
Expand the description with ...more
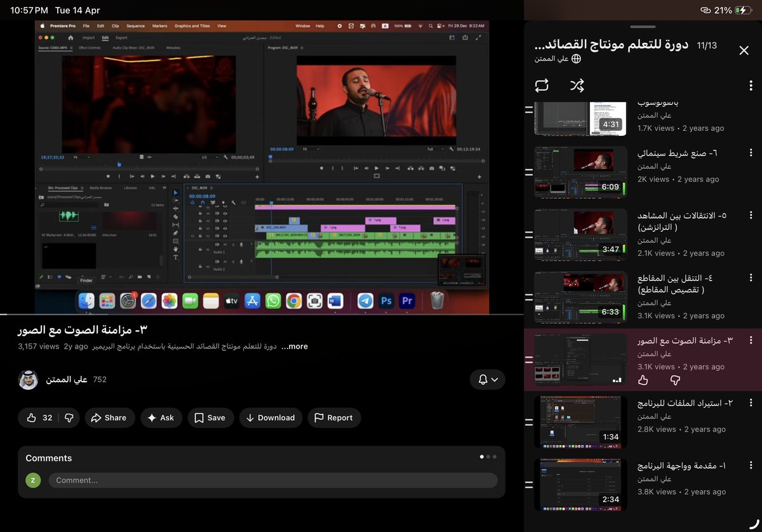(x=294, y=347)
